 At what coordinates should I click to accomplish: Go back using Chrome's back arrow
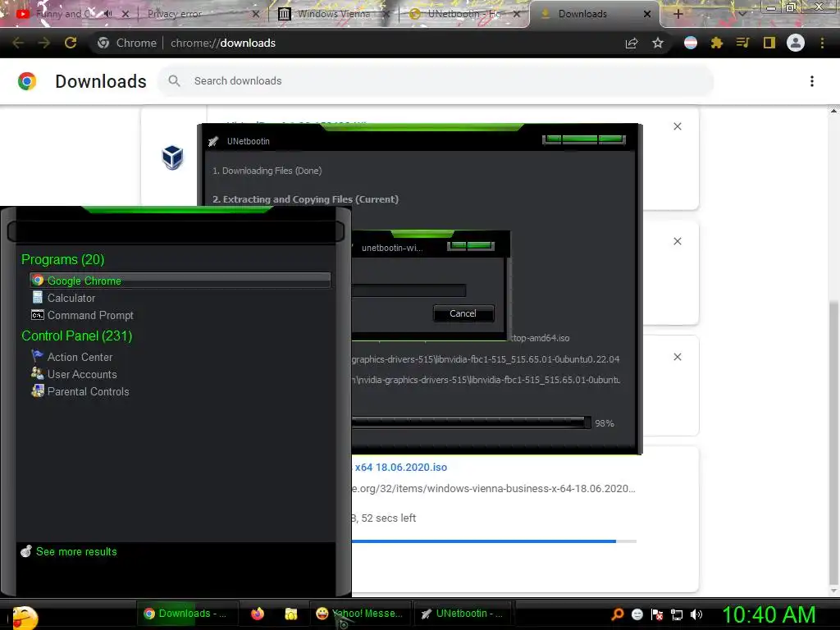(18, 43)
